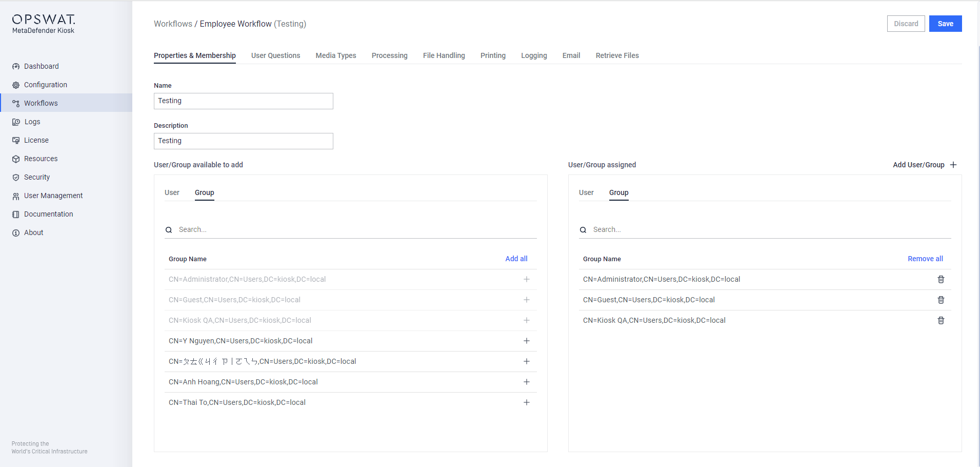Screen dimensions: 980x467
Task: Click greyed plus icon for available CN=Kiosk QA
Action: 527,320
